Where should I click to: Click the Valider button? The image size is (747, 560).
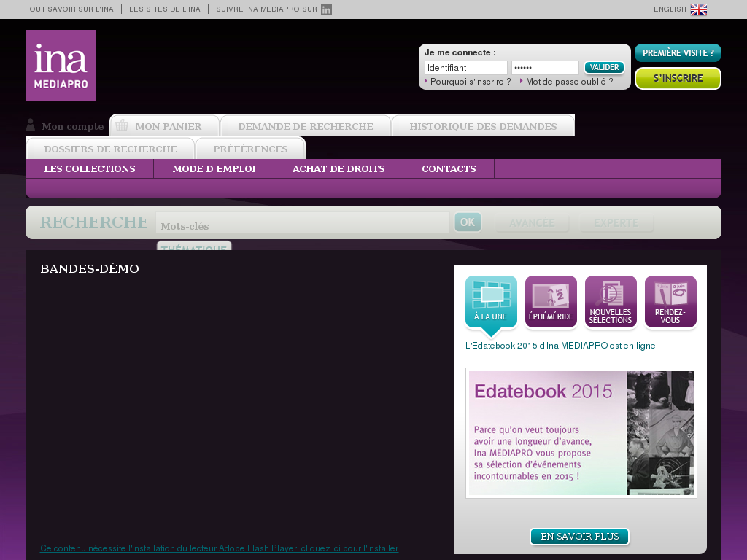[x=604, y=68]
